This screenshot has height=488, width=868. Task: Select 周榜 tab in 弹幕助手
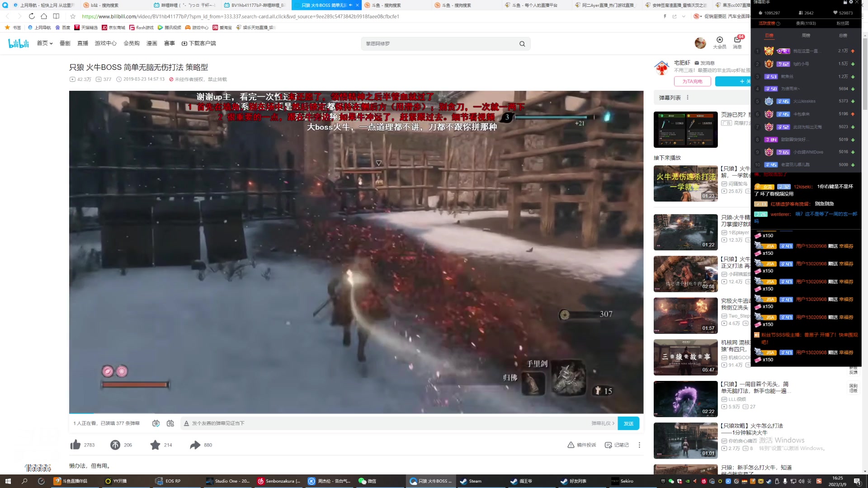point(806,35)
